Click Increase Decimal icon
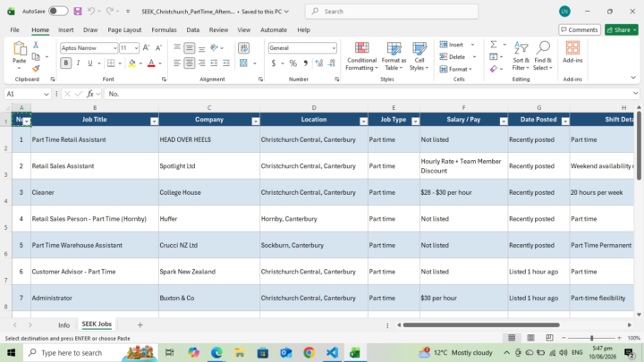644x362 pixels. pyautogui.click(x=318, y=63)
